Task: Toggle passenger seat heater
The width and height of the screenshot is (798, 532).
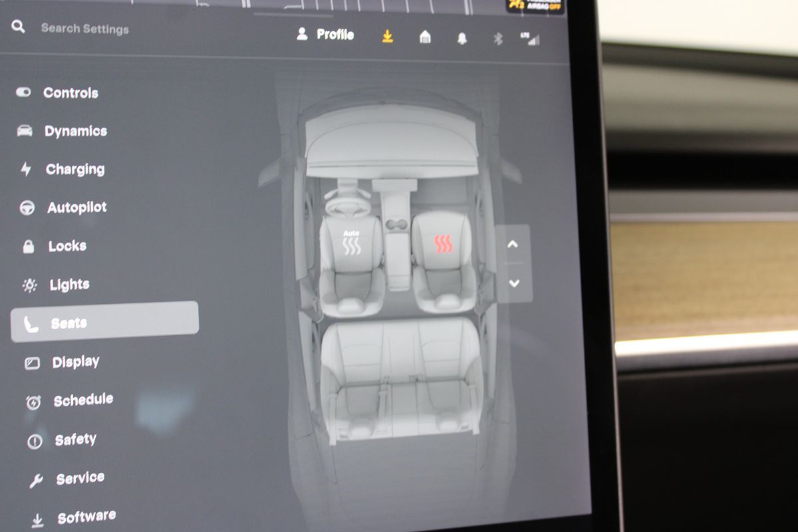Action: coord(443,244)
